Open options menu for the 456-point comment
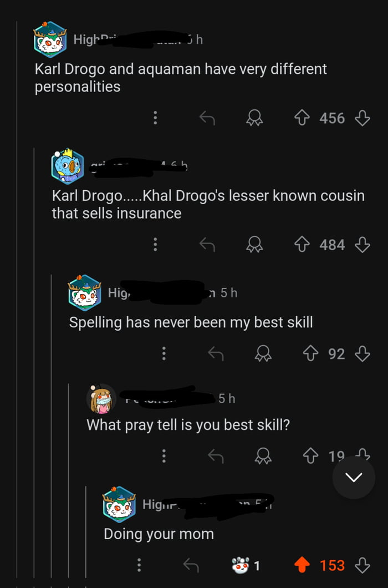The image size is (388, 588). pyautogui.click(x=155, y=118)
